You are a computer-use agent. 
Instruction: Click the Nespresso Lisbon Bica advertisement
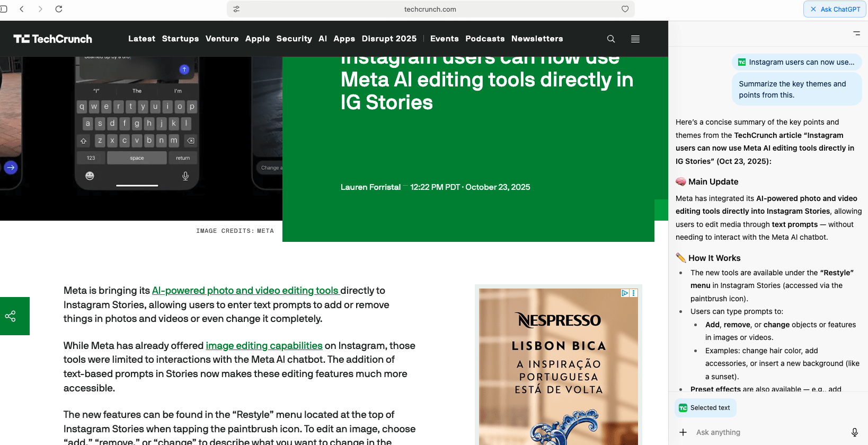(x=559, y=366)
